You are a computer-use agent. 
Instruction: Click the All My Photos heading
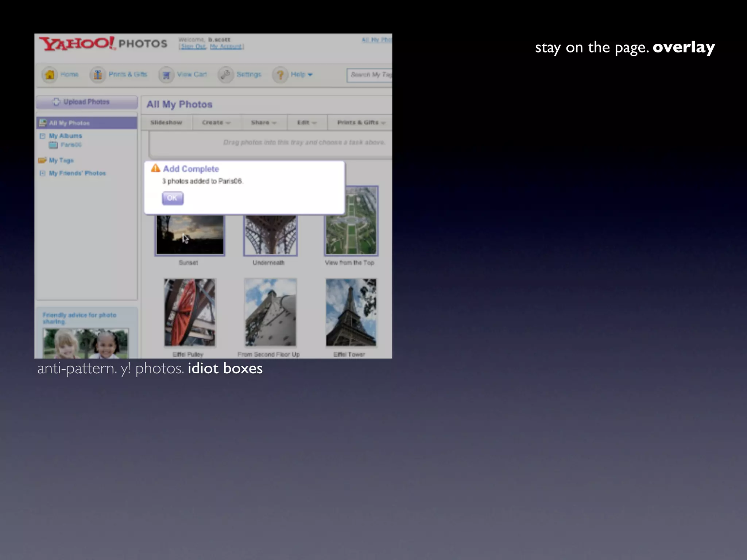click(x=179, y=104)
